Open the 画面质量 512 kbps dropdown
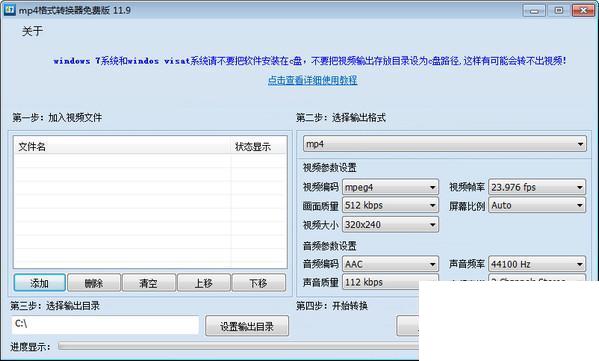The height and width of the screenshot is (361, 599). point(390,206)
